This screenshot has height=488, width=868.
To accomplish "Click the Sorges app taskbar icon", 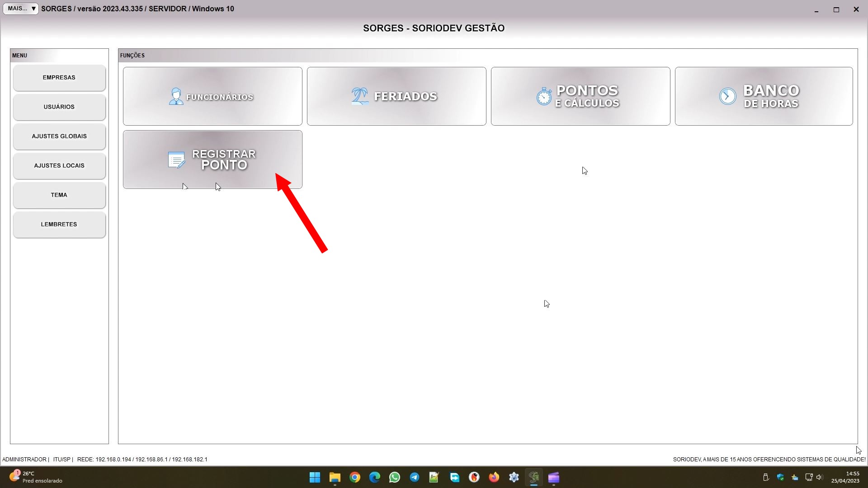I will 533,478.
